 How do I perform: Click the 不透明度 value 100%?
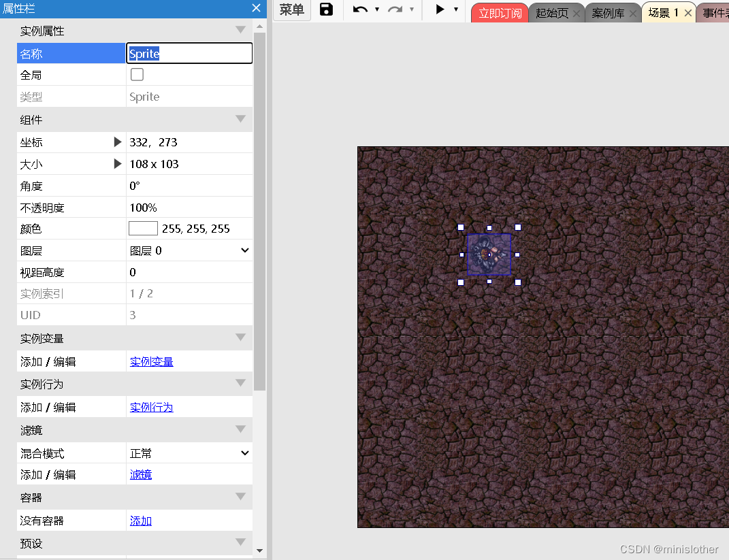143,208
